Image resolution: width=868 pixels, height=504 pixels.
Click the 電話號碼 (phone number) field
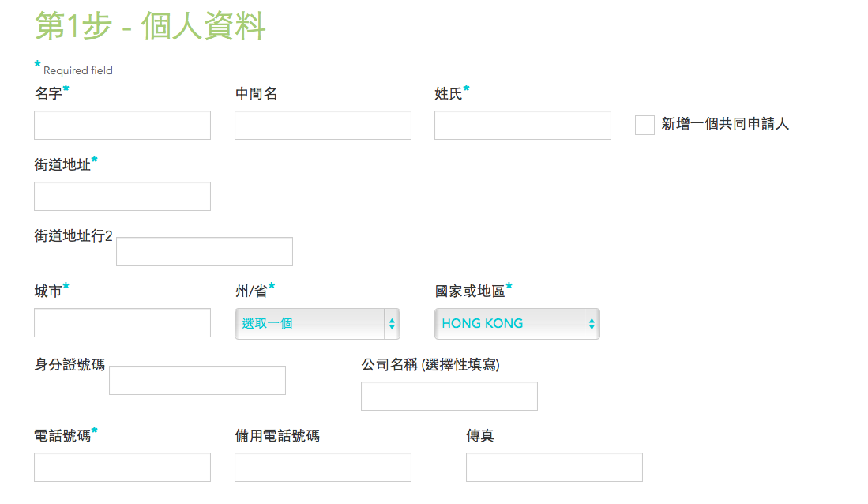[122, 468]
